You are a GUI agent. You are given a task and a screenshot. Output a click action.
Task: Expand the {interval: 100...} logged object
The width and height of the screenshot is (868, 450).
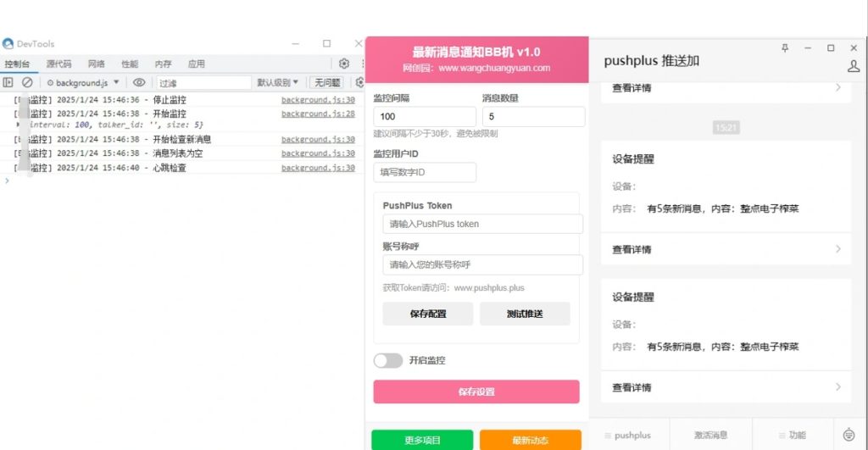pyautogui.click(x=19, y=125)
